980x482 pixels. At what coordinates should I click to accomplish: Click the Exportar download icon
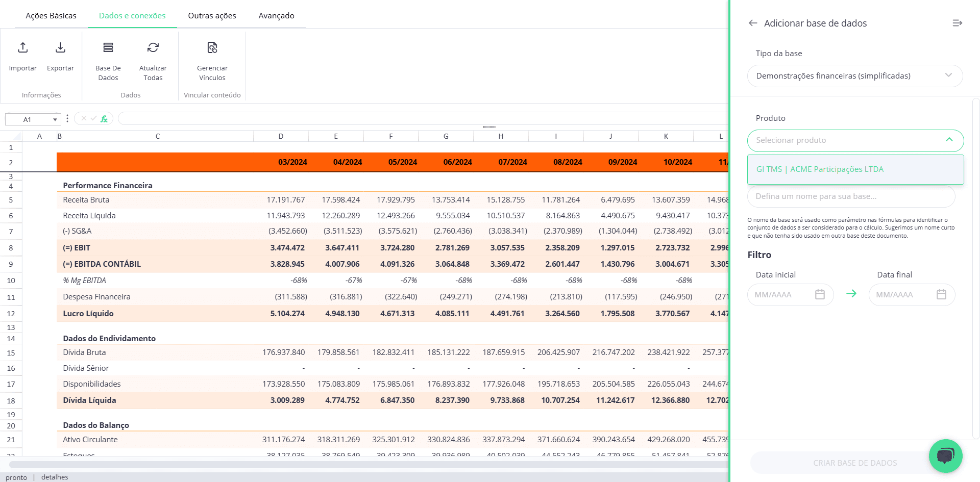pyautogui.click(x=60, y=47)
